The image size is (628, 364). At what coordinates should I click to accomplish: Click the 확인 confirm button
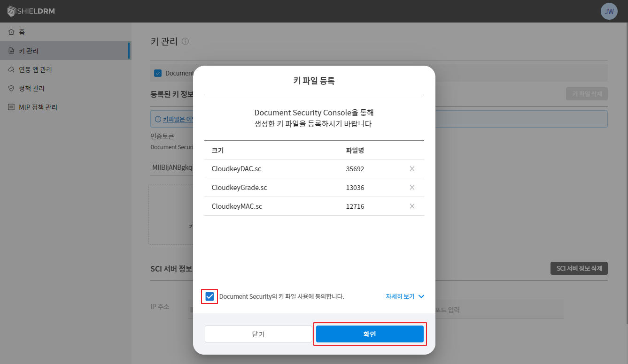(x=370, y=334)
